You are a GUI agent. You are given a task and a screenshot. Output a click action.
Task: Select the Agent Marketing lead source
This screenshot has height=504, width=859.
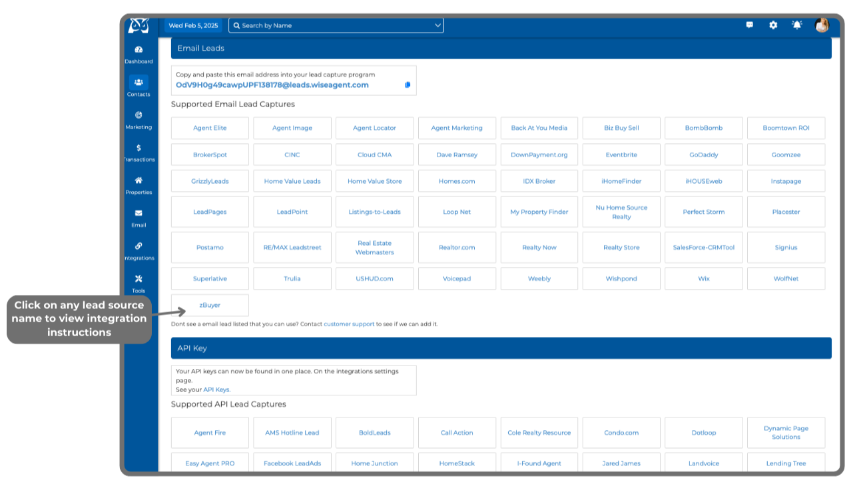pyautogui.click(x=457, y=128)
